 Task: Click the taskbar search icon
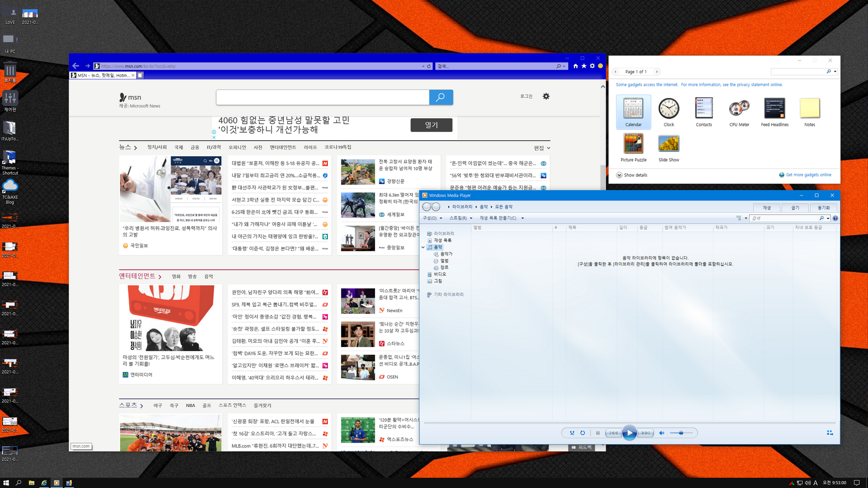pyautogui.click(x=19, y=483)
